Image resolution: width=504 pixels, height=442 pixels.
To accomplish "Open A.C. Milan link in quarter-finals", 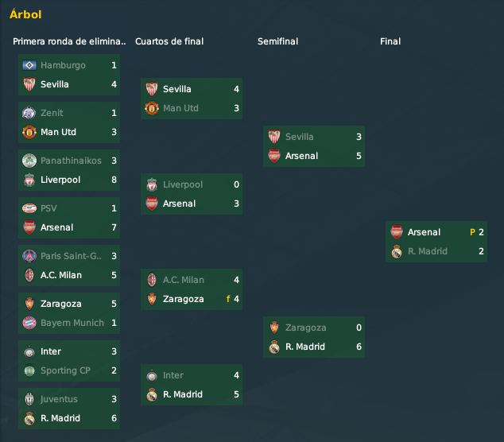I will [183, 280].
